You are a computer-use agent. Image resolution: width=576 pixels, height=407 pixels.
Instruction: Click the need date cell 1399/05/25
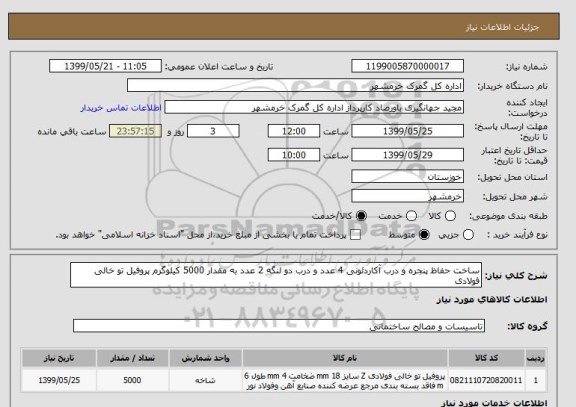point(59,381)
